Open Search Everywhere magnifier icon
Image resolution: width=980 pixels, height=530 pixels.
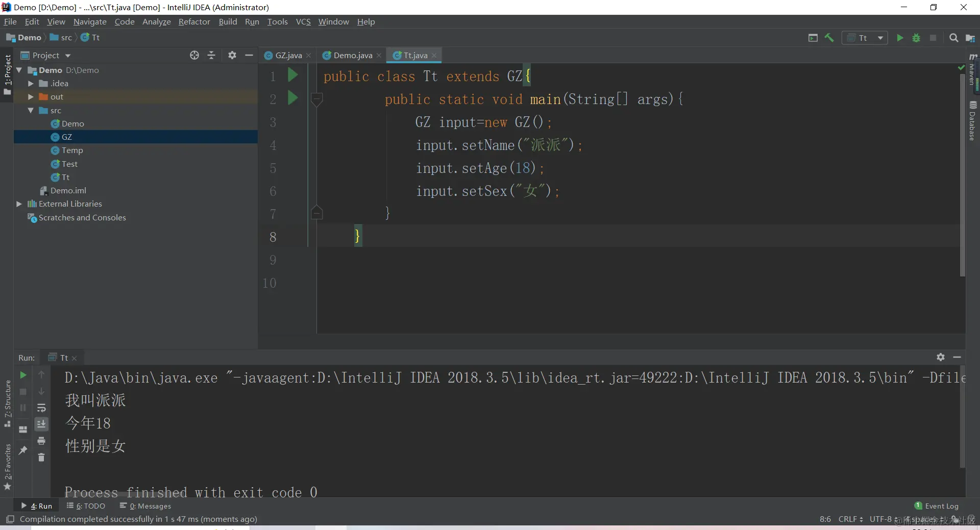tap(953, 38)
